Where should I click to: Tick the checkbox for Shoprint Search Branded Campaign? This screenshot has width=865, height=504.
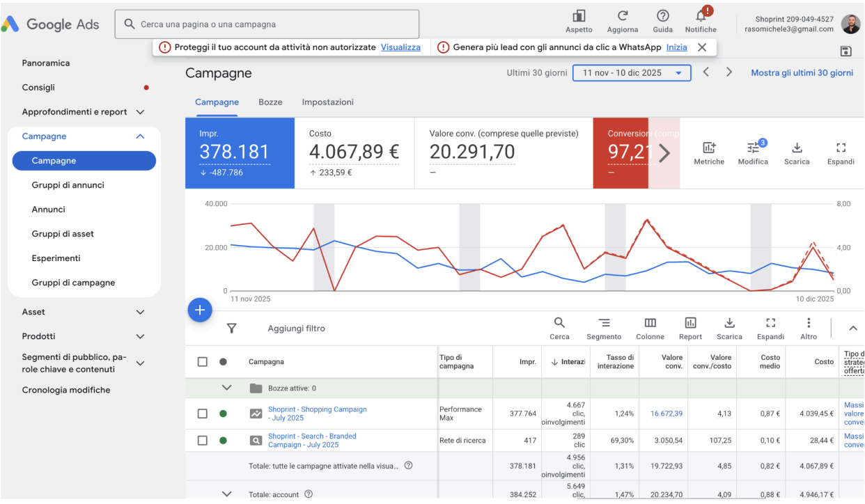click(202, 441)
